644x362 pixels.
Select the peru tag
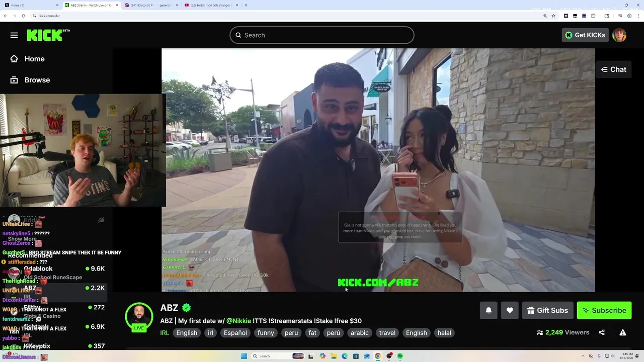click(291, 333)
